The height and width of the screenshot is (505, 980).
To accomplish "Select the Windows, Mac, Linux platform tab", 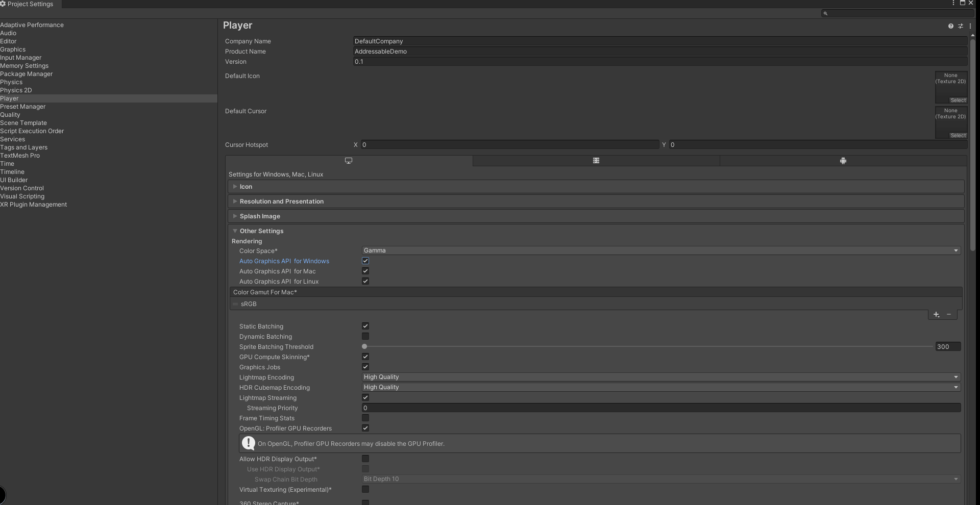I will tap(349, 161).
